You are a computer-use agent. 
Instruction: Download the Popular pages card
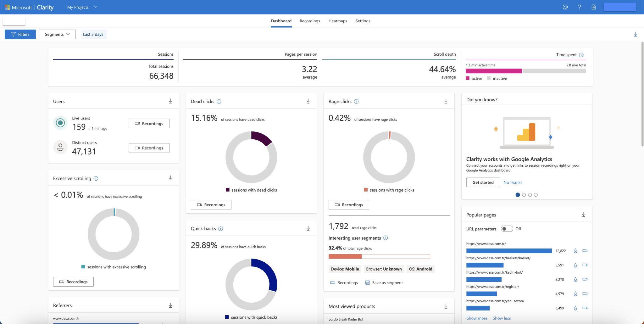point(583,215)
